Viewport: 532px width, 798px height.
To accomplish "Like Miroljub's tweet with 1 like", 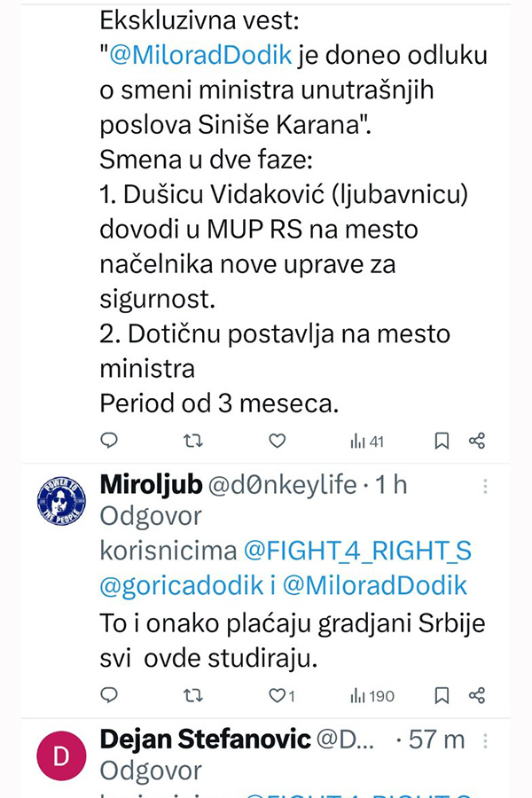I will coord(282,696).
